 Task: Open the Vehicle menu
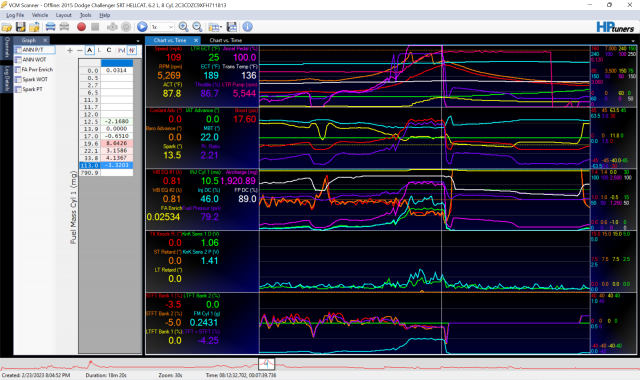pos(40,15)
